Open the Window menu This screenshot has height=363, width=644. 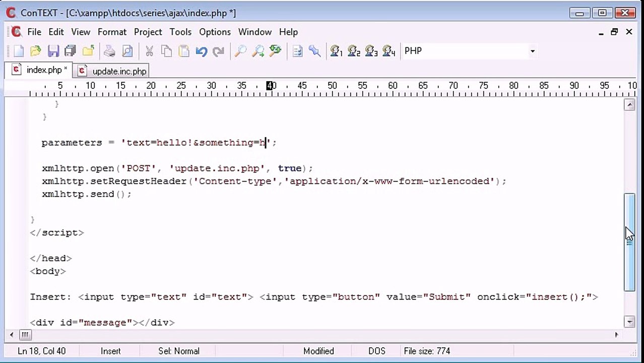(x=254, y=32)
